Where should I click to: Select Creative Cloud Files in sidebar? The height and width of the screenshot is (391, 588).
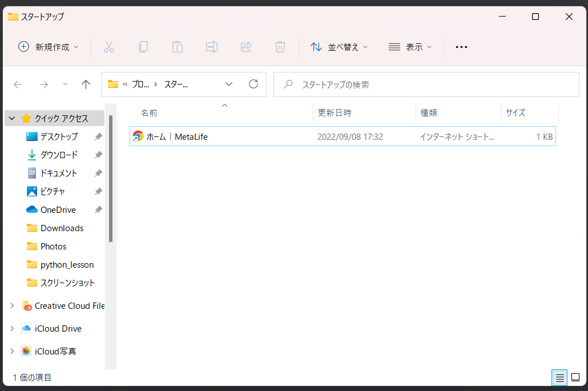click(x=70, y=306)
